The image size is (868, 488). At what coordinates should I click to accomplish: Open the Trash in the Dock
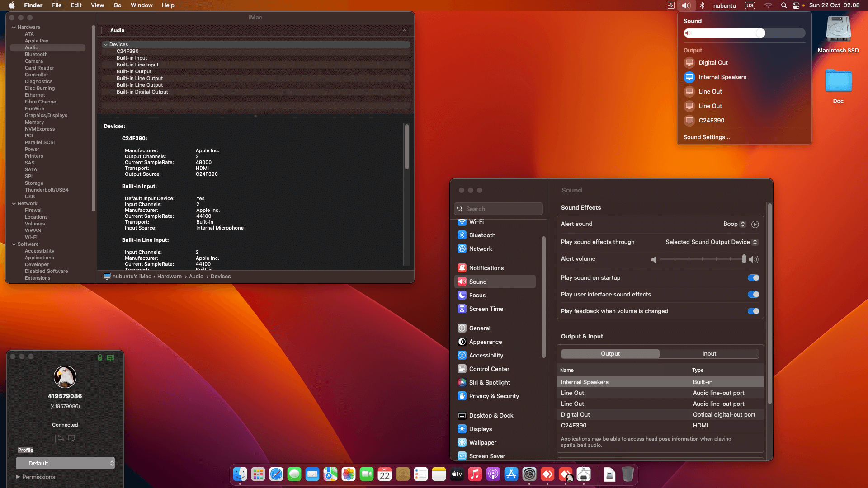tap(627, 474)
